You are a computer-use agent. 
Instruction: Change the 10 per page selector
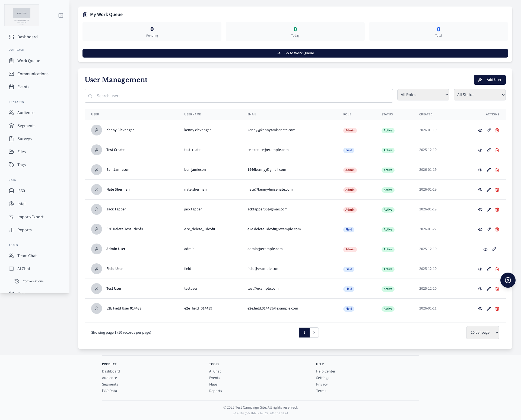(482, 333)
